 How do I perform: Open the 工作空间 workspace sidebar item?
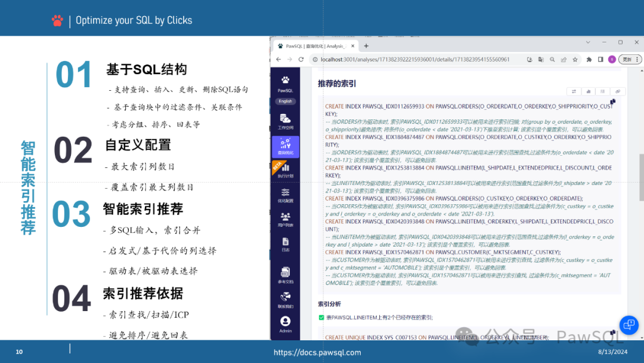click(x=285, y=122)
